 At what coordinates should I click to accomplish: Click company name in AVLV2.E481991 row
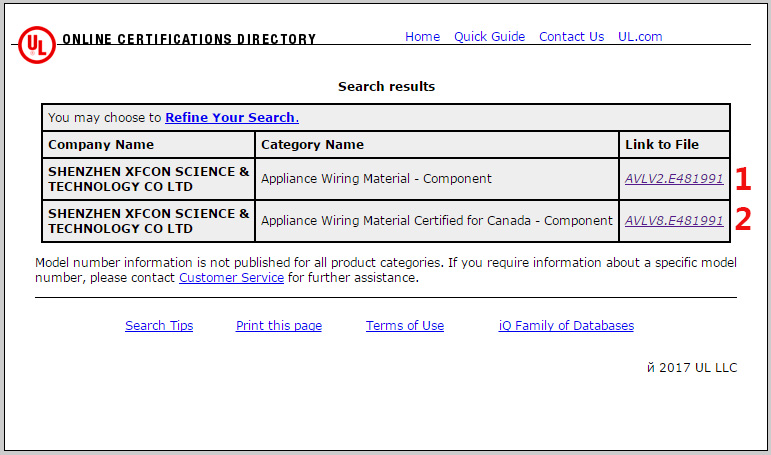(148, 179)
